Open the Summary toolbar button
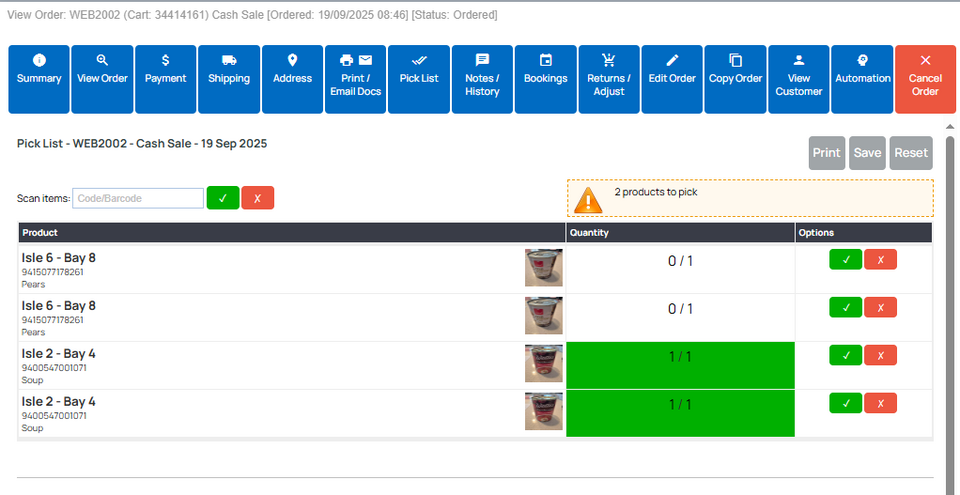 click(x=39, y=79)
